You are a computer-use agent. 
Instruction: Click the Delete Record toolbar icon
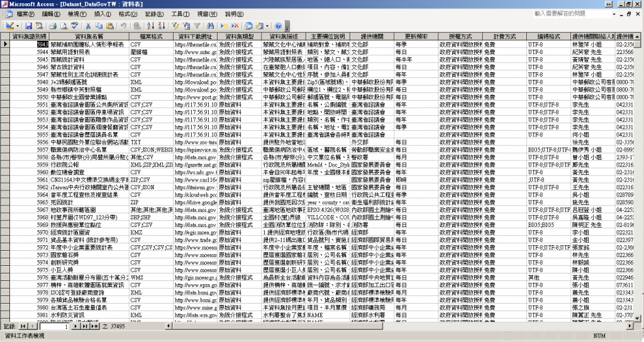coord(235,26)
